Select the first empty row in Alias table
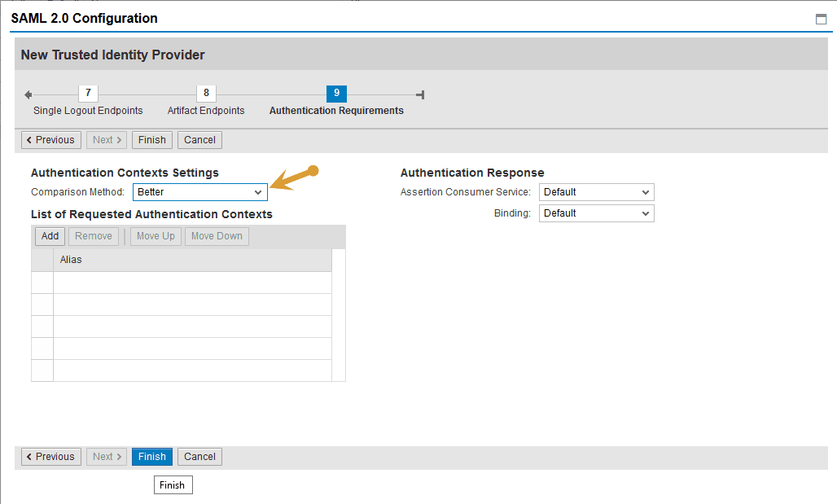This screenshot has height=504, width=837. click(x=192, y=283)
